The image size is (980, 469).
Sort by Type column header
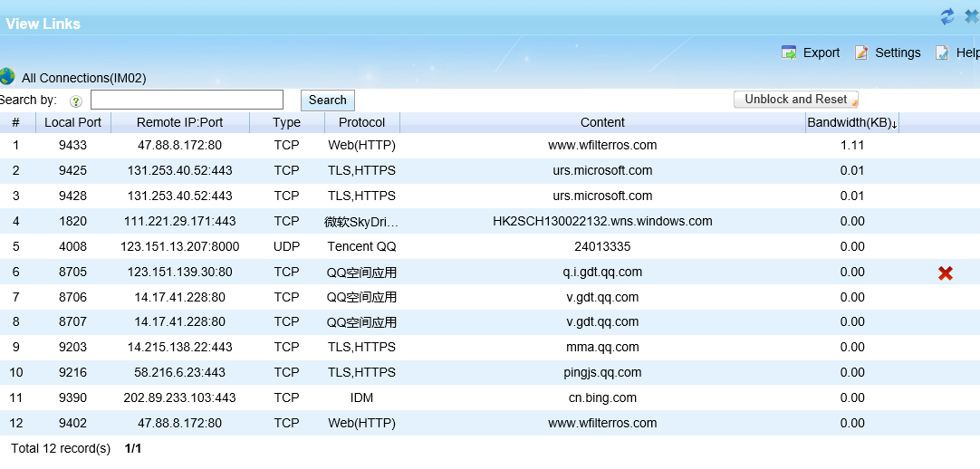tap(287, 122)
